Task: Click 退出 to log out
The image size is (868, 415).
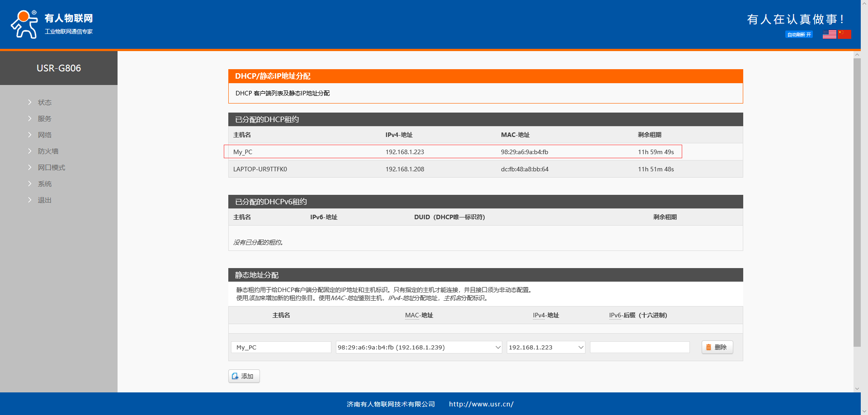Action: 44,200
